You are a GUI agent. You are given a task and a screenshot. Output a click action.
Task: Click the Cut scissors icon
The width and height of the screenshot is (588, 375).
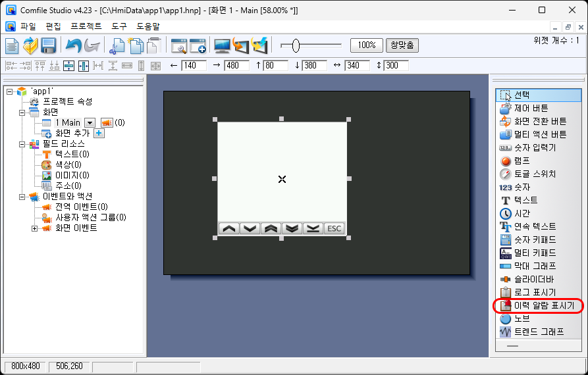tap(117, 45)
